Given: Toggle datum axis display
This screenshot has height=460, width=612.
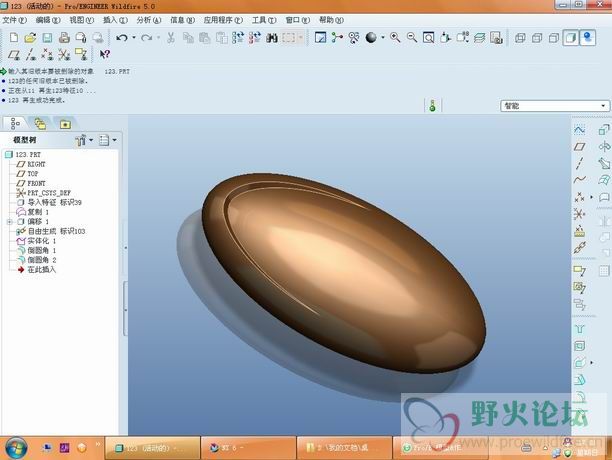Looking at the screenshot, I should 31,55.
